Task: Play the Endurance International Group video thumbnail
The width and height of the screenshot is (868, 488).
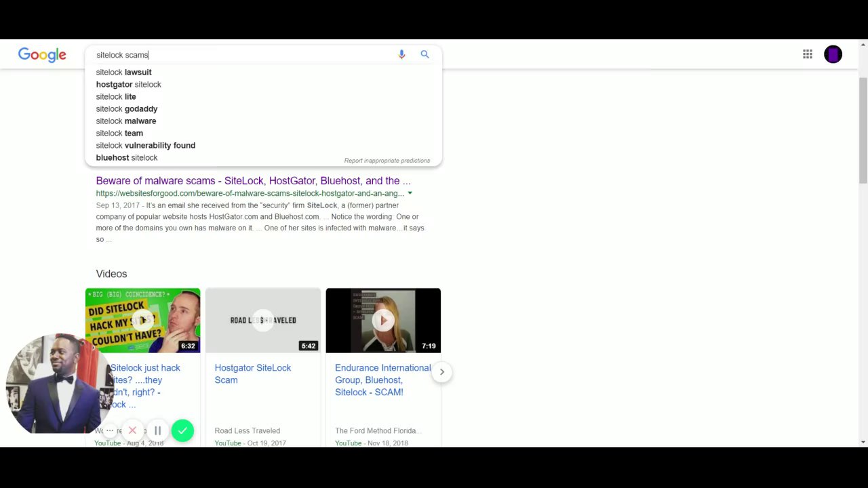Action: click(383, 321)
